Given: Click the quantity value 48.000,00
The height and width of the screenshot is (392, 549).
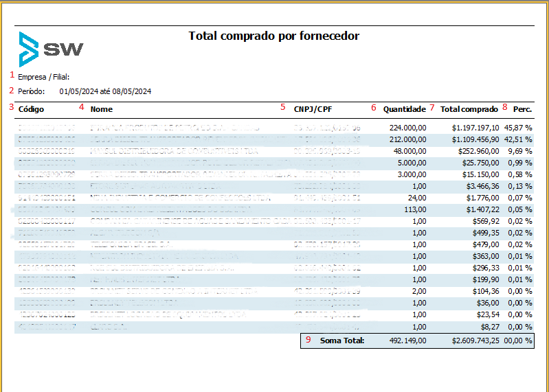Looking at the screenshot, I should 410,152.
